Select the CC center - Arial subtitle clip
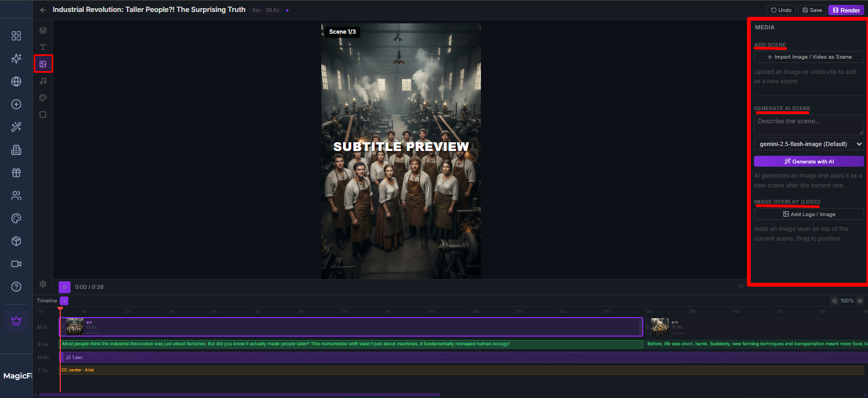 (461, 370)
